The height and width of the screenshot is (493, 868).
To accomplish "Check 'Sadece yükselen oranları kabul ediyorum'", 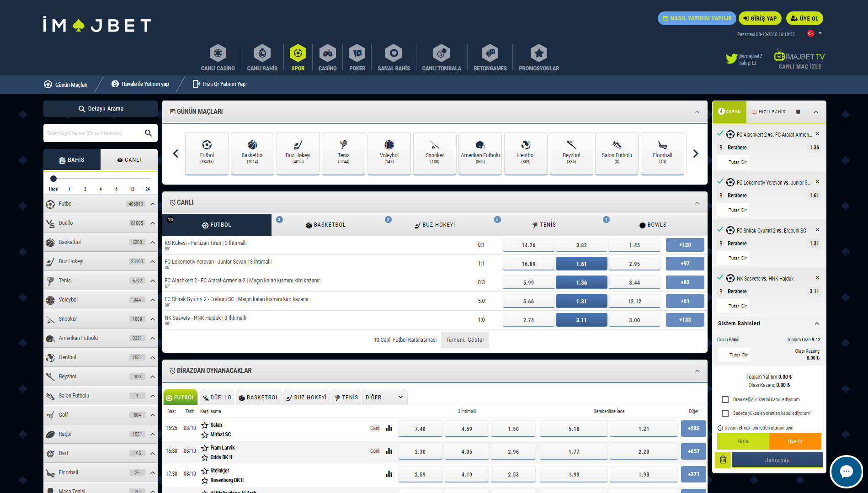I will (x=725, y=413).
